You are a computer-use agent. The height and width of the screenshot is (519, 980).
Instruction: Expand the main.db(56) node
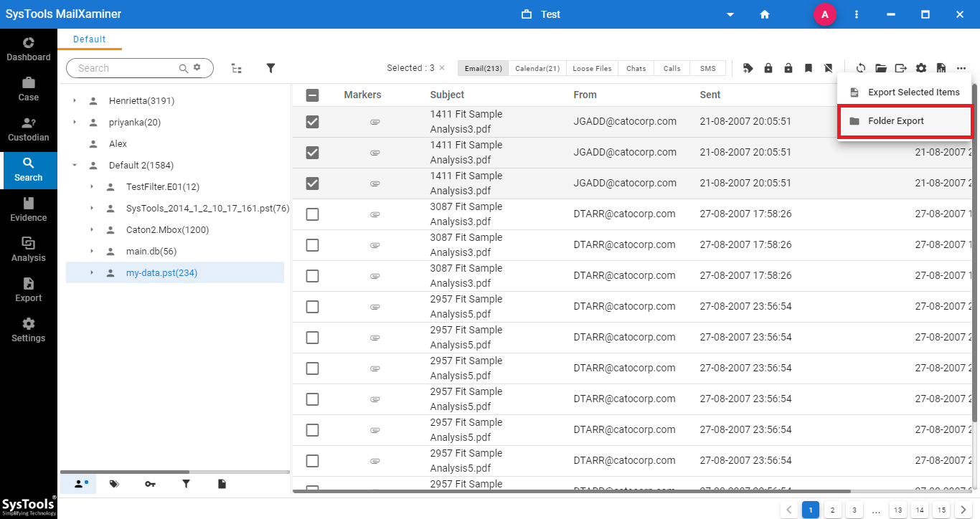[92, 252]
